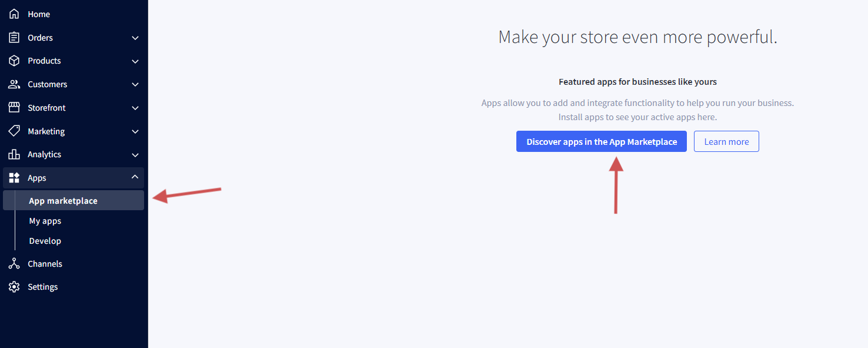Click the Apps grid icon

pos(14,178)
